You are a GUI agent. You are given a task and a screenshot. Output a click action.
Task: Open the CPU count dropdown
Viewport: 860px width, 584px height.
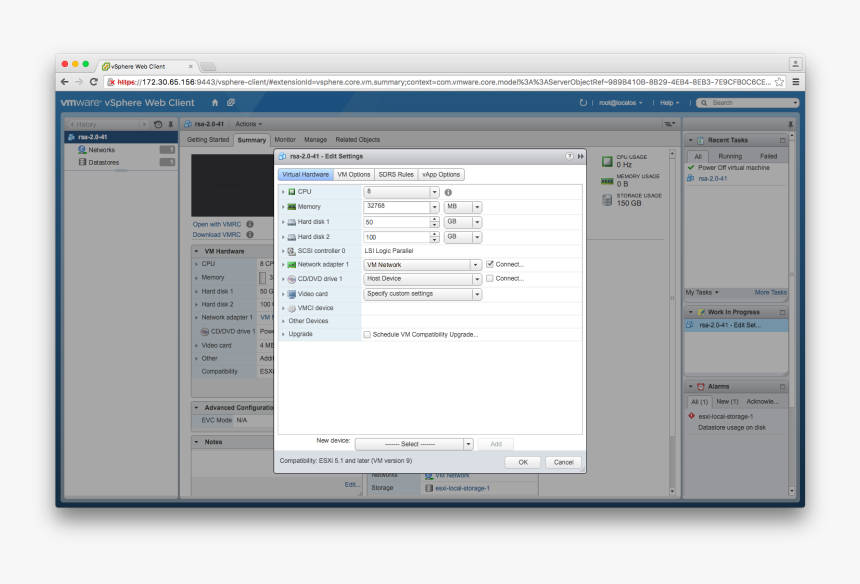[x=434, y=192]
